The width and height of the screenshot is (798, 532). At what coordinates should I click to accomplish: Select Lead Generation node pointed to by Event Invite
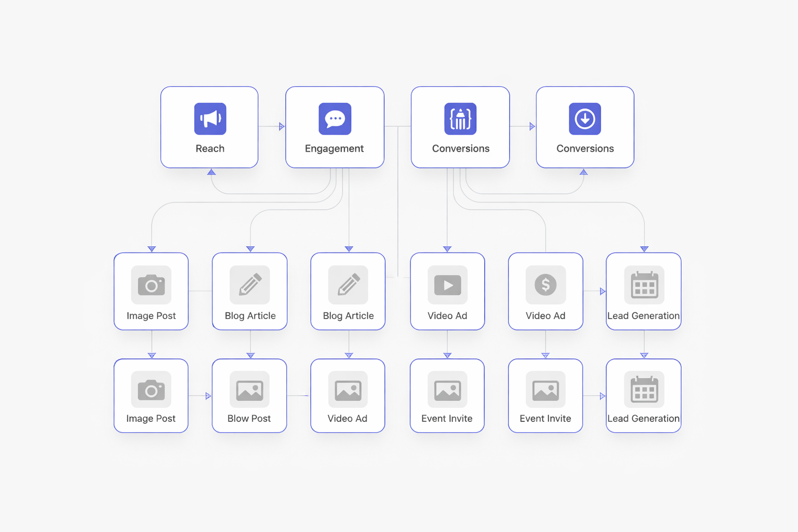[643, 395]
